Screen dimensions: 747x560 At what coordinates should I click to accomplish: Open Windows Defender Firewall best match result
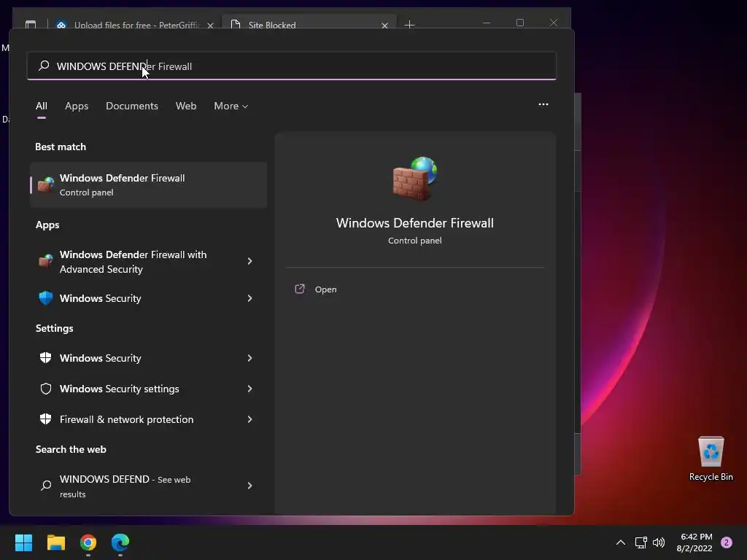pos(149,184)
